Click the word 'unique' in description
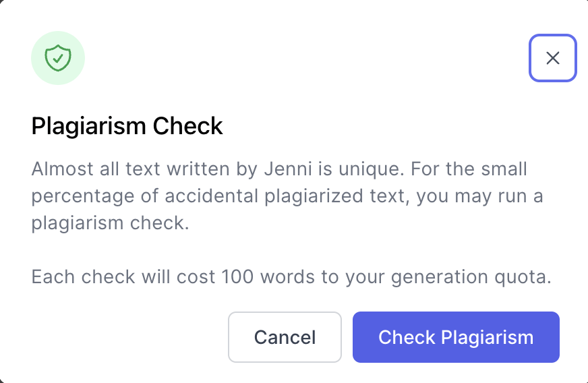Viewport: 588px width, 383px height. tap(372, 169)
